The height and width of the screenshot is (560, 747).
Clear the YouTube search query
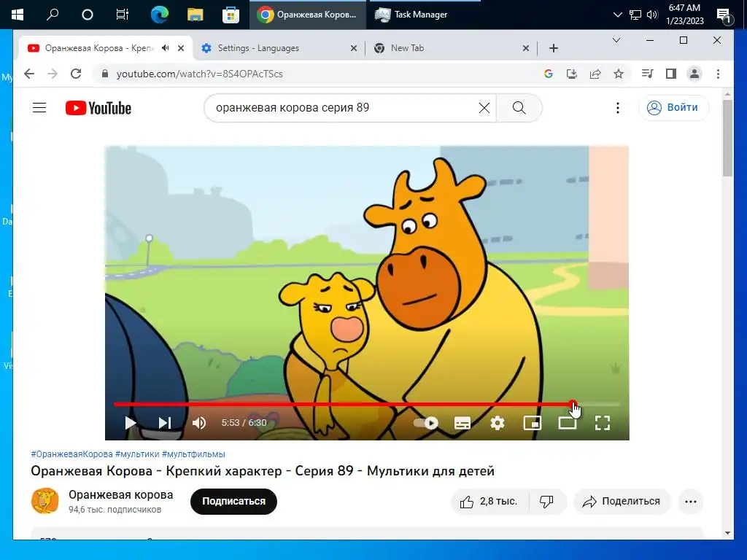pyautogui.click(x=484, y=108)
